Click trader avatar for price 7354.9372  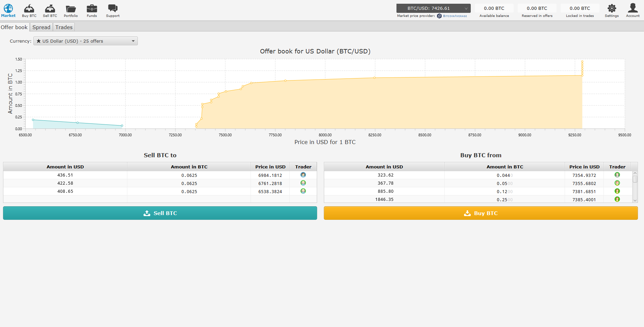click(617, 175)
